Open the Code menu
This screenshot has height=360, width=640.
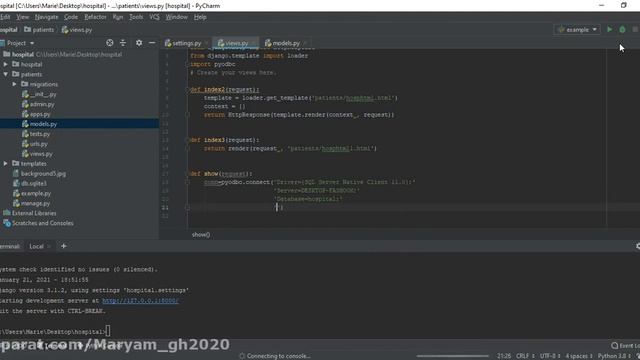[x=71, y=17]
